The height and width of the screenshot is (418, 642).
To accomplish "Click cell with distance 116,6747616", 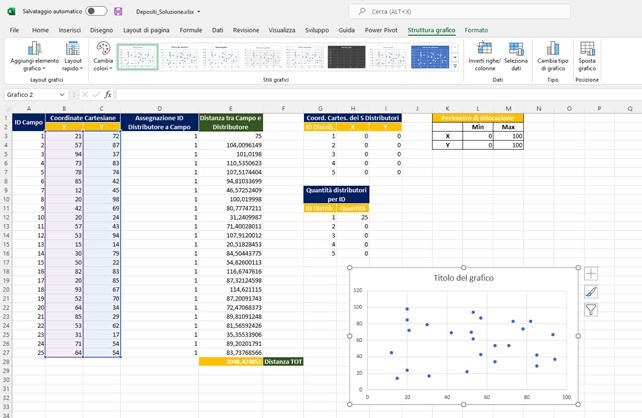I will [231, 271].
